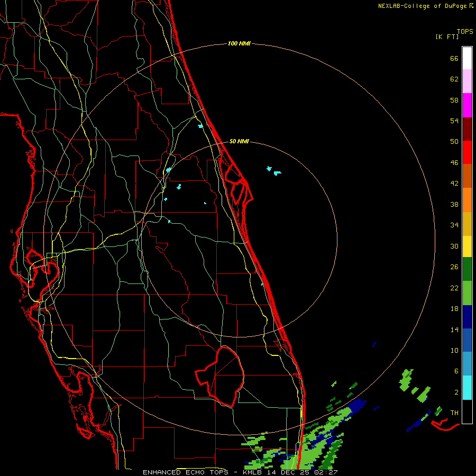Image resolution: width=476 pixels, height=476 pixels.
Task: Pick the bright orange legend band
Action: click(x=467, y=200)
